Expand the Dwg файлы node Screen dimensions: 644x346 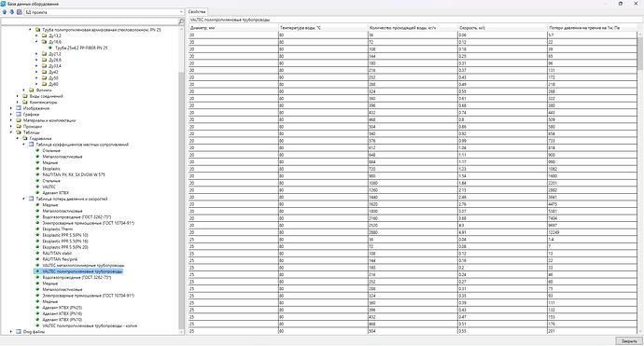click(x=11, y=332)
